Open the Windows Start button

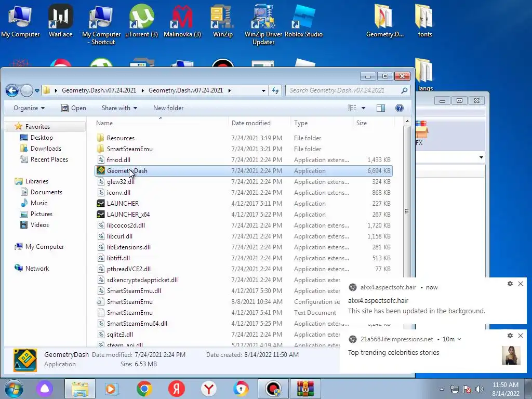14,389
